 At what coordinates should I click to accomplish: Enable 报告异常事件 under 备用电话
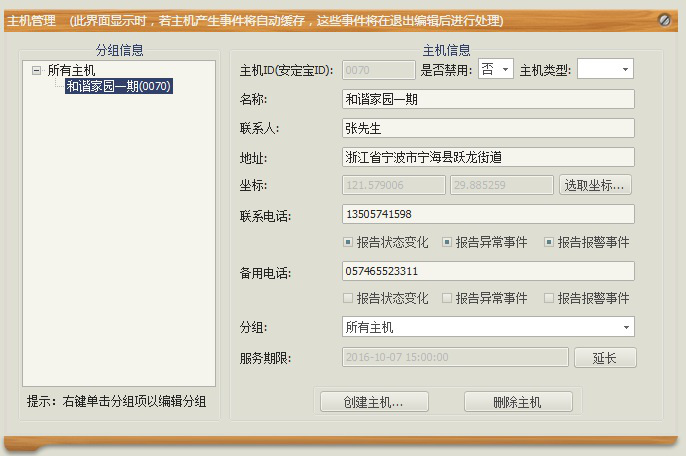pyautogui.click(x=485, y=298)
